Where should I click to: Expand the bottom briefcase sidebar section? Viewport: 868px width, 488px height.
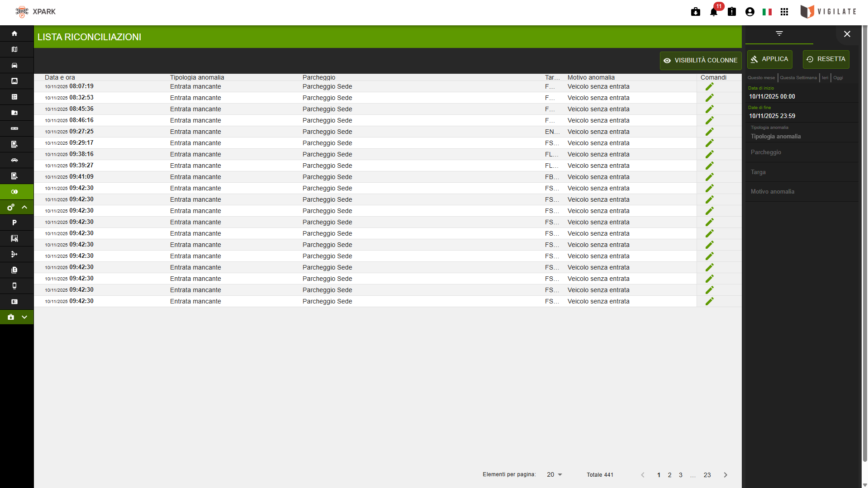coord(17,317)
